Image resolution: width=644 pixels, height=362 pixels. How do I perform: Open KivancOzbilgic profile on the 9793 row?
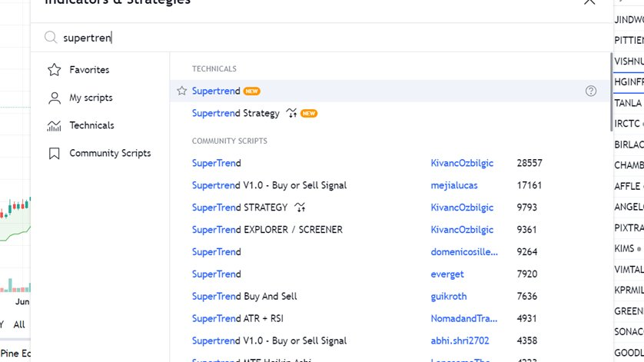tap(462, 208)
